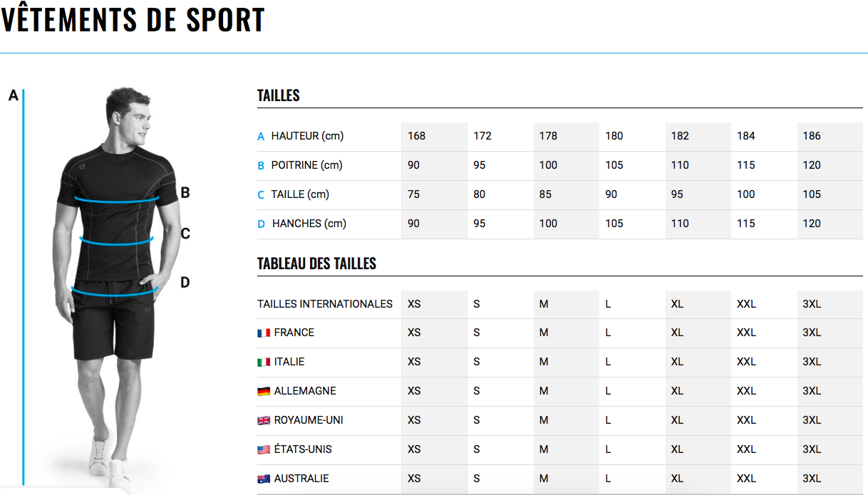Click the United States flag icon
Image resolution: width=868 pixels, height=495 pixels.
(x=264, y=449)
